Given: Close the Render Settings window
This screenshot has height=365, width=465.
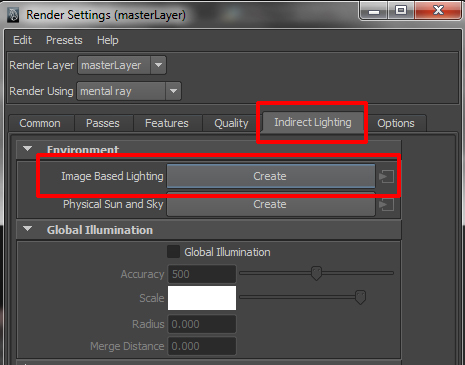Looking at the screenshot, I should point(438,11).
